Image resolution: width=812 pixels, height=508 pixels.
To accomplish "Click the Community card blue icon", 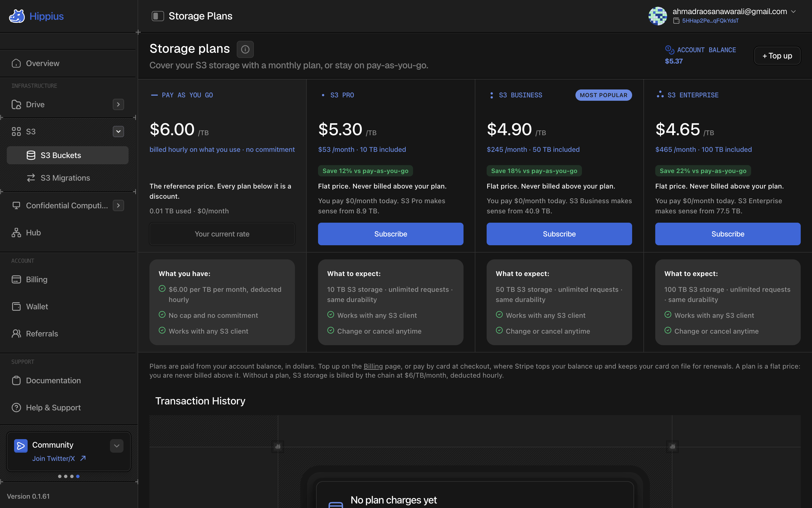I will point(21,446).
